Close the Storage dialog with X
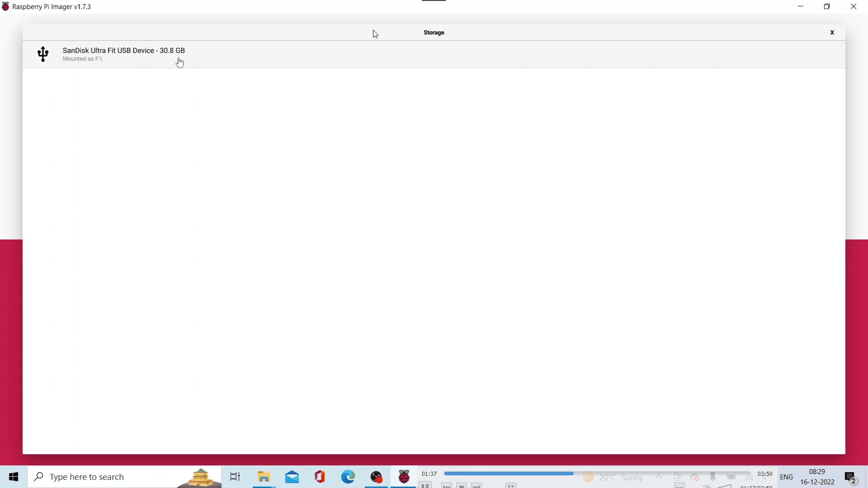 832,33
